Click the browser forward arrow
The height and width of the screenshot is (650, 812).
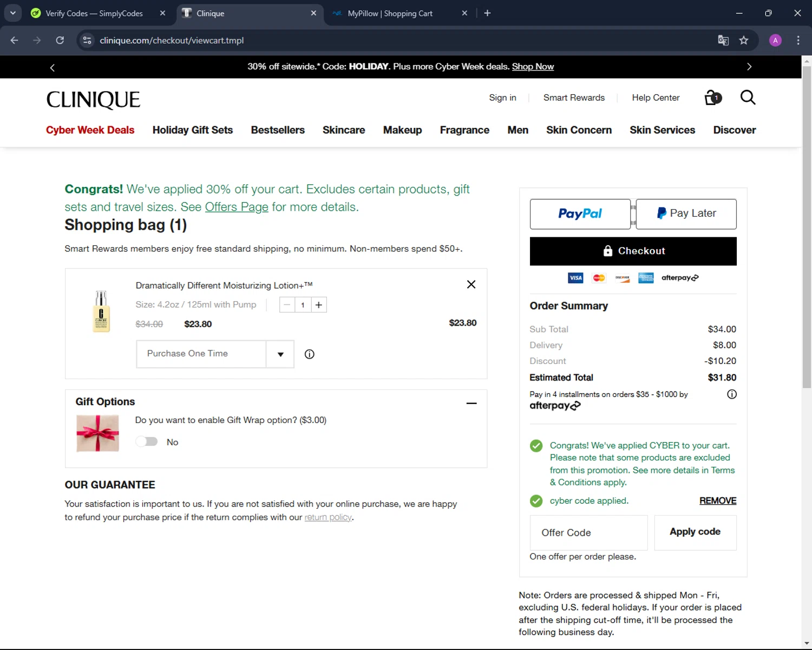[37, 40]
